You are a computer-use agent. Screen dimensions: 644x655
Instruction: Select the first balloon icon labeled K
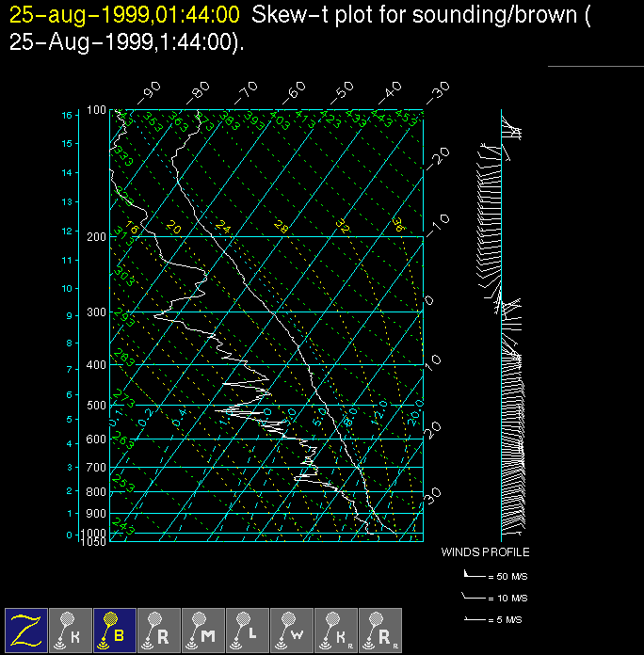71,630
